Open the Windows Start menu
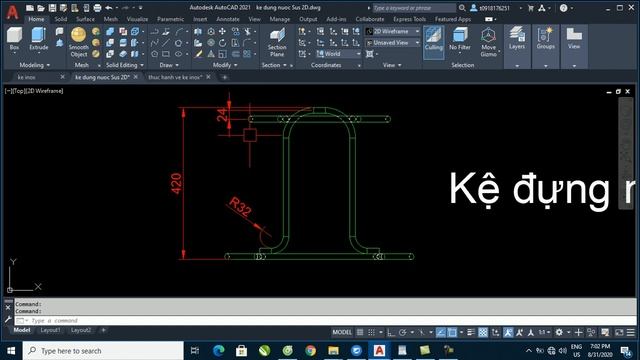The height and width of the screenshot is (360, 640). point(11,351)
